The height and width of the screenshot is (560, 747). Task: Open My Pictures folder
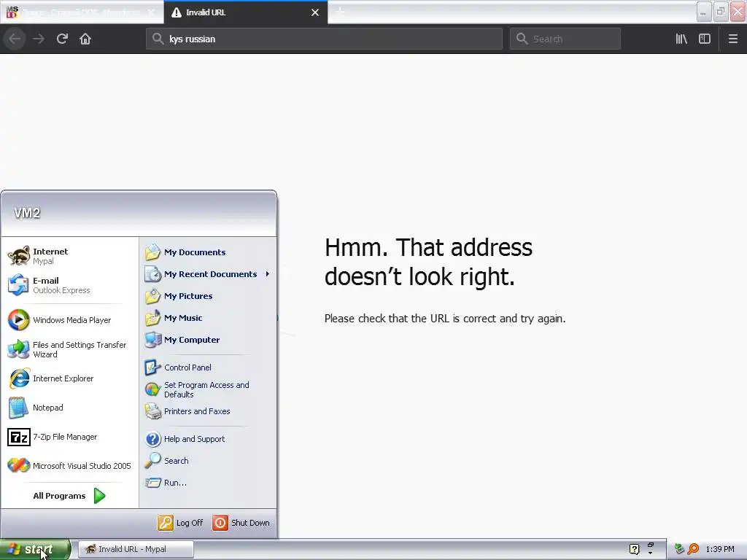pos(208,296)
